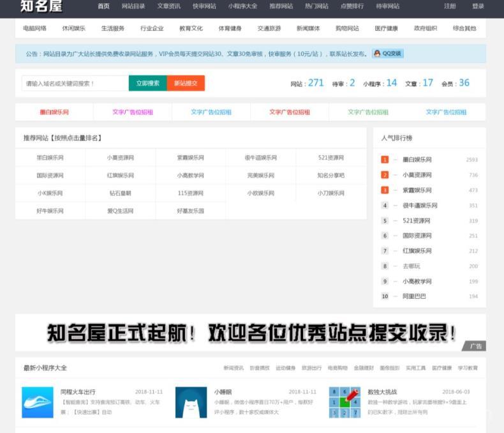The image size is (504, 433).
Task: Open the 小睡眠 cat icon thumbnail
Action: tap(191, 402)
